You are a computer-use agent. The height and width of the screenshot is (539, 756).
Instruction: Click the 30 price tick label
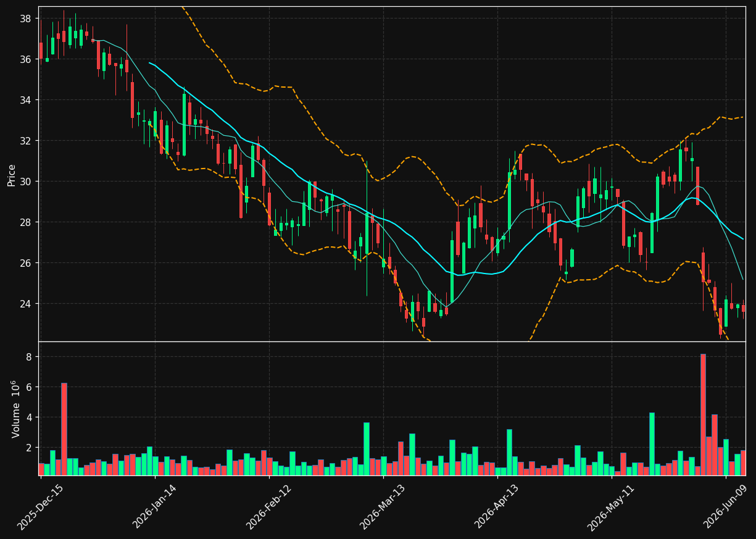(25, 182)
